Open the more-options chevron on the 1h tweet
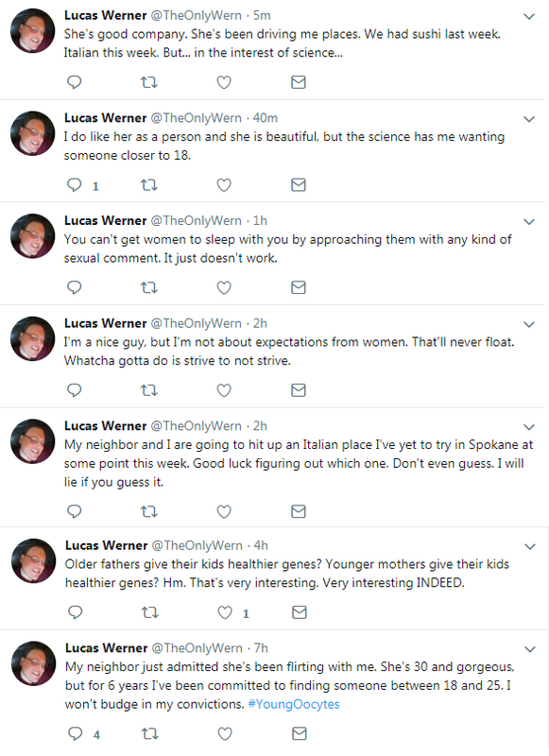Screen dimensions: 549x756 (x=529, y=222)
